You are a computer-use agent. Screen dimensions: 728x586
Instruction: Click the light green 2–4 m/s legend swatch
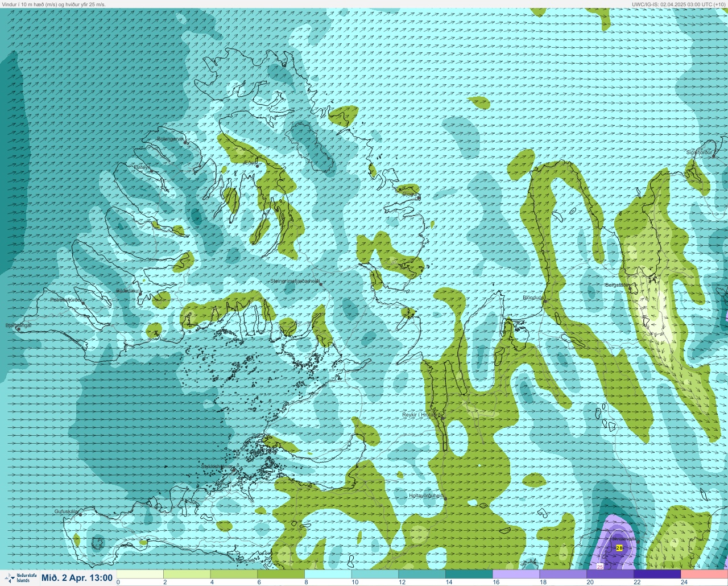click(x=187, y=574)
